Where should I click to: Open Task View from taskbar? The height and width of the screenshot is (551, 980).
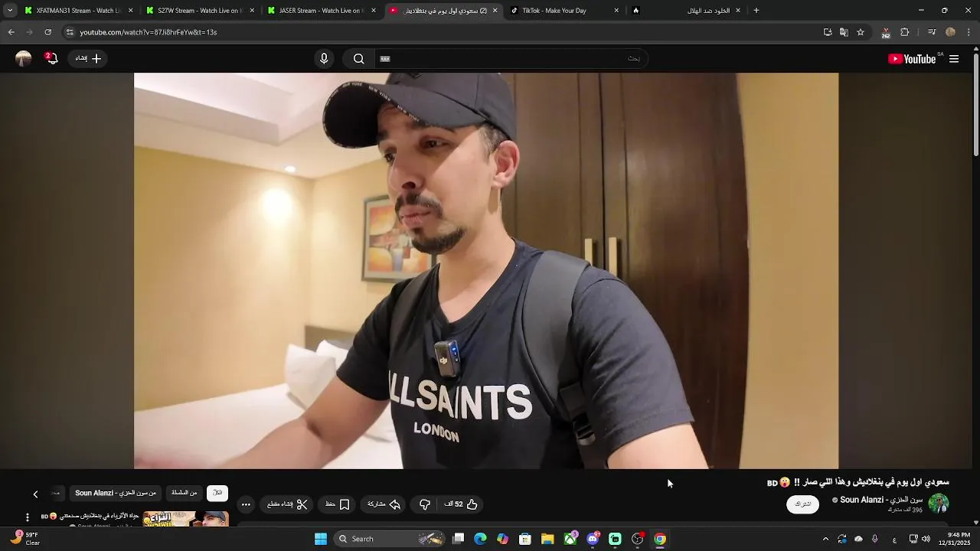pos(458,539)
